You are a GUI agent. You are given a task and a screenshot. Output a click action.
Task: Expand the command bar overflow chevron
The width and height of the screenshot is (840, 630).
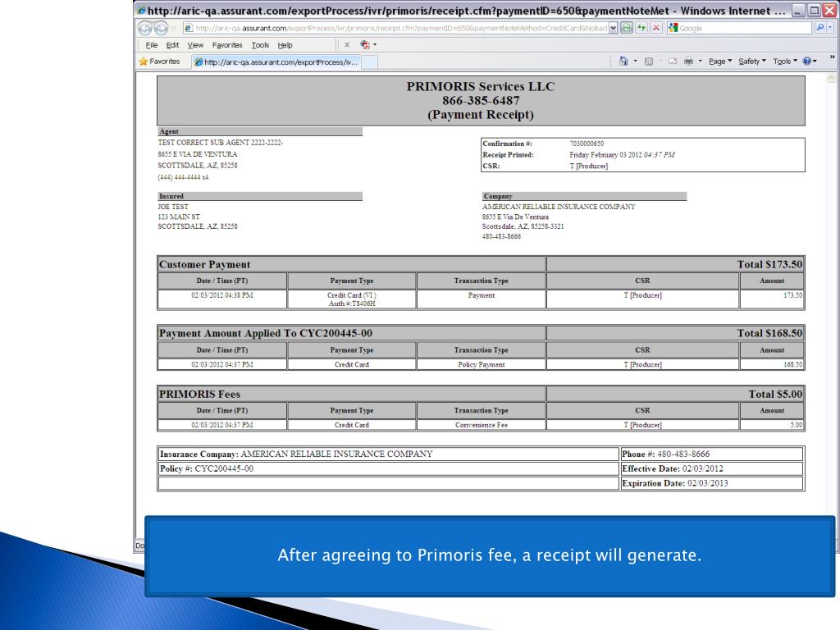pyautogui.click(x=832, y=57)
